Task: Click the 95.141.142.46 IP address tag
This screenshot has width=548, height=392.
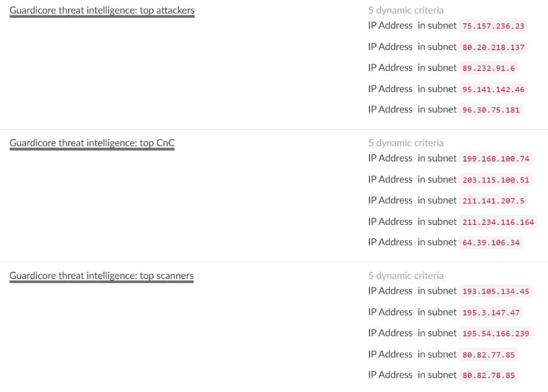Action: coord(493,89)
